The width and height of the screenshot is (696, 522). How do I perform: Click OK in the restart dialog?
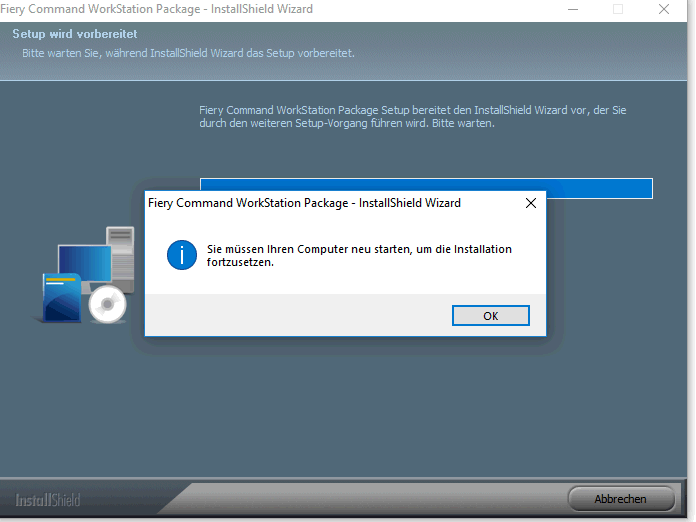pyautogui.click(x=490, y=316)
